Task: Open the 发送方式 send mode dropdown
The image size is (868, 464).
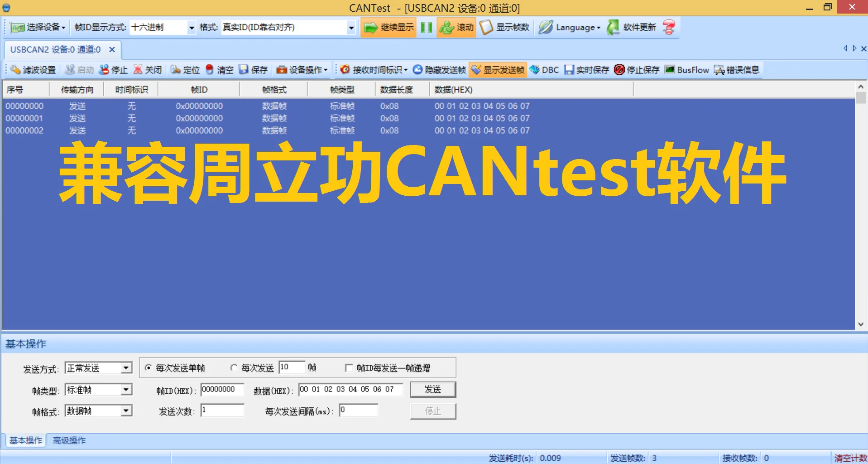Action: click(99, 368)
